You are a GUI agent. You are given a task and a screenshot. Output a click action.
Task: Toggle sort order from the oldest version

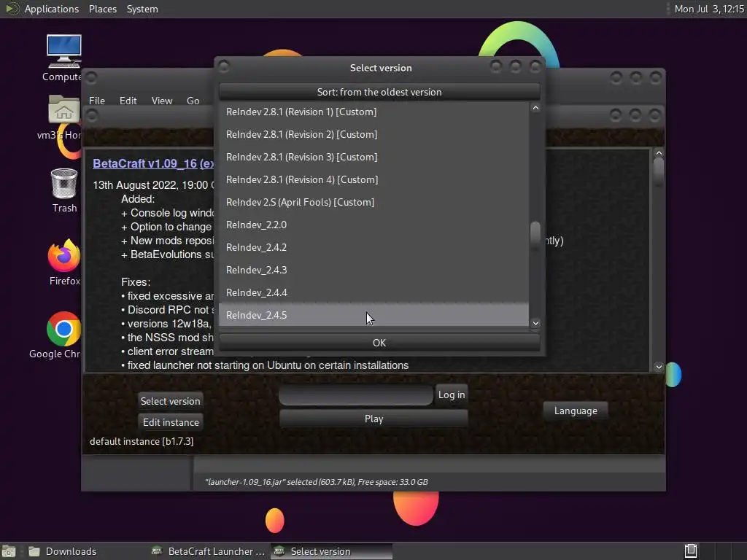tap(379, 92)
